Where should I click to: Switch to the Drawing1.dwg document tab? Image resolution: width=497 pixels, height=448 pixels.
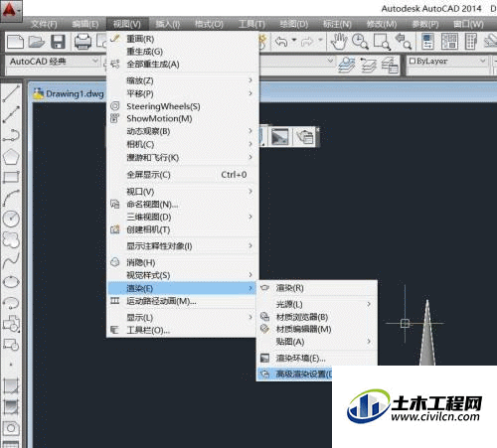point(69,94)
